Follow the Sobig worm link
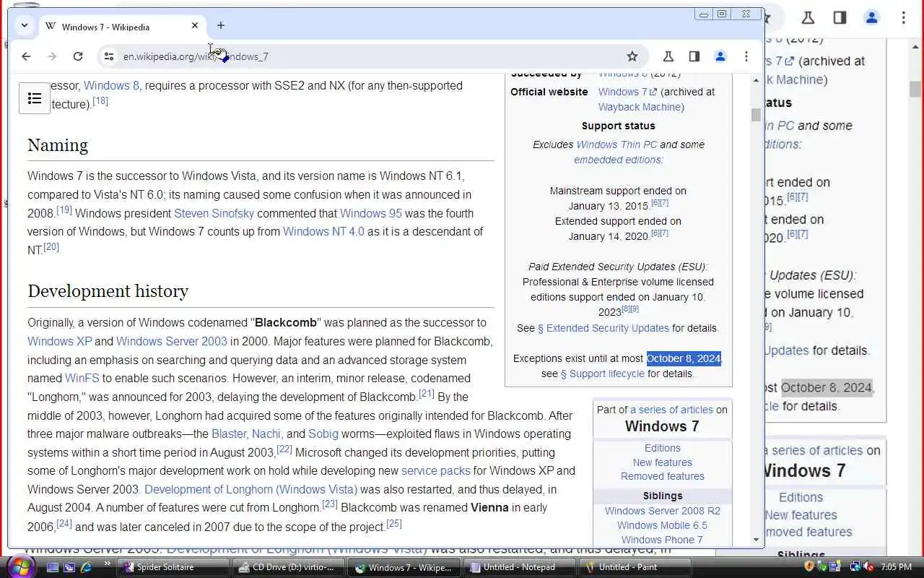924x578 pixels. click(323, 433)
